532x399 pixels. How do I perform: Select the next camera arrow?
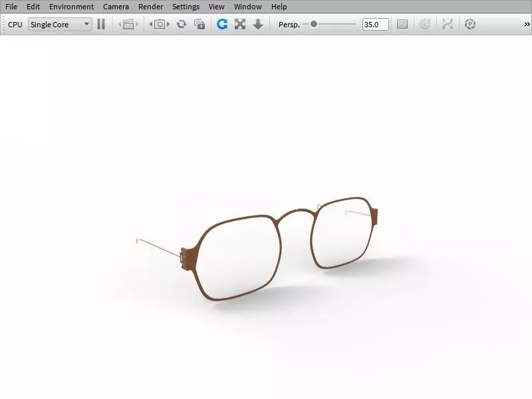(x=168, y=24)
